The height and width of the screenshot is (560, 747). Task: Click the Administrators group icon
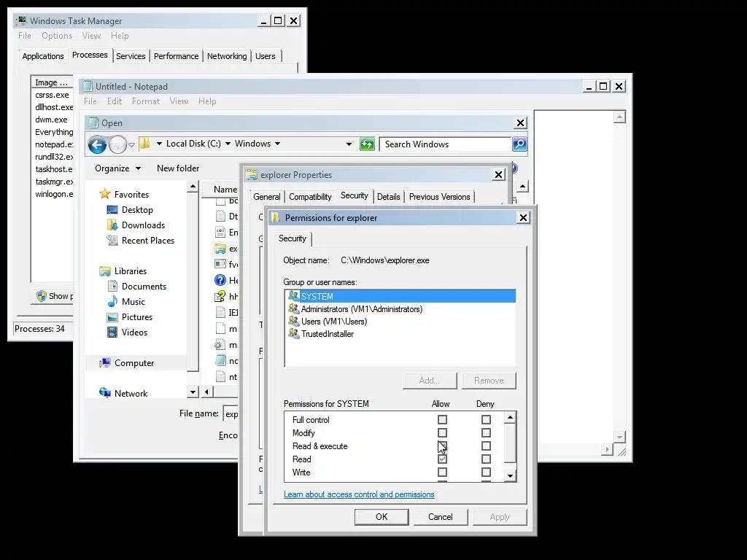pos(293,309)
